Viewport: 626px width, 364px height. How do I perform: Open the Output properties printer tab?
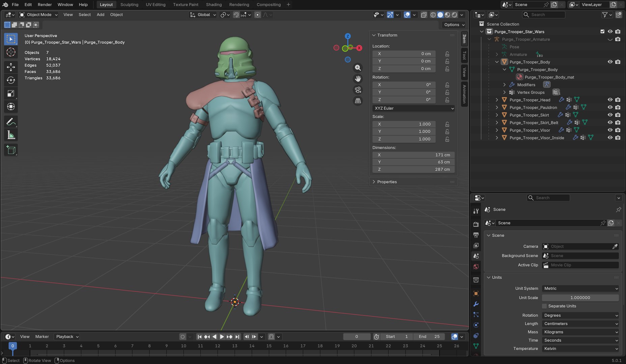tap(476, 235)
